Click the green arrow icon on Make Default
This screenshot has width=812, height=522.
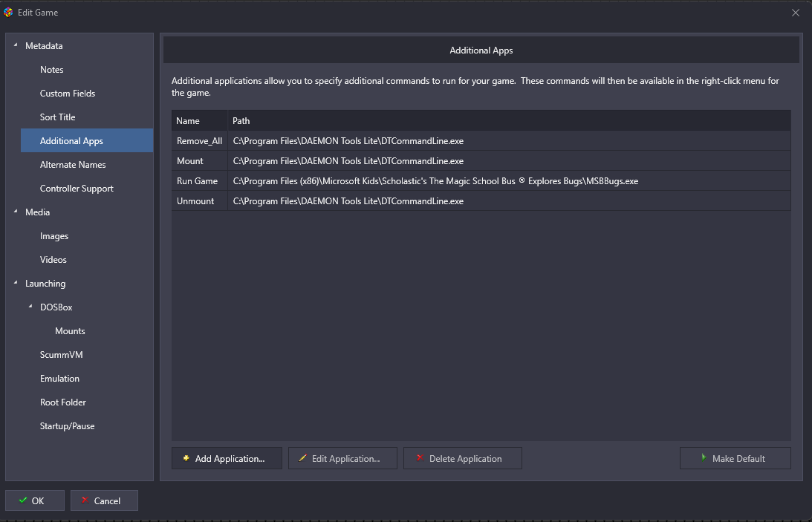click(x=704, y=458)
